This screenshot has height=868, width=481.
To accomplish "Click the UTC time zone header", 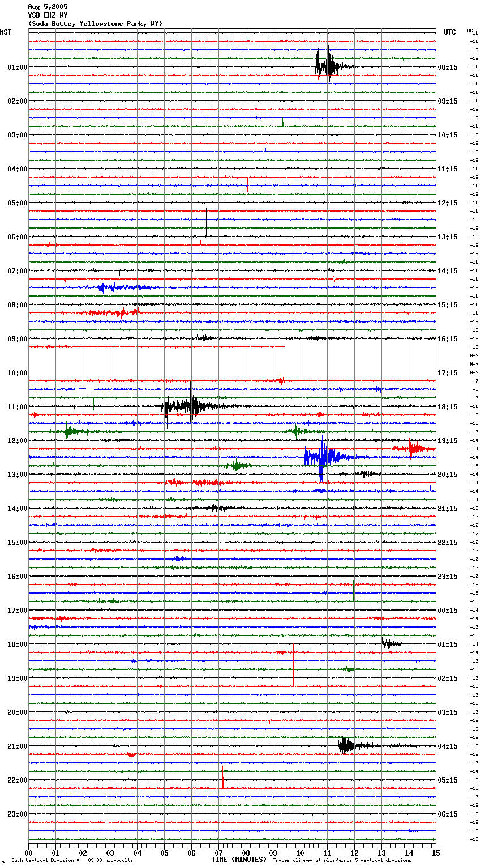I will [x=450, y=32].
